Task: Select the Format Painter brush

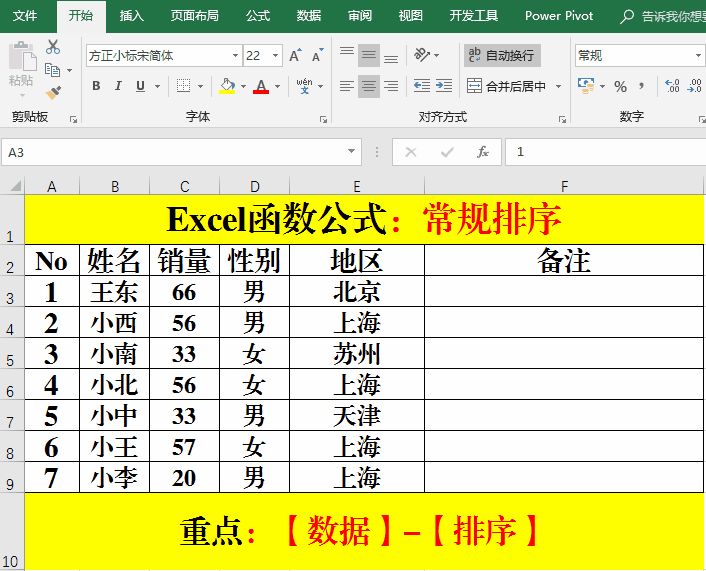Action: coord(53,92)
